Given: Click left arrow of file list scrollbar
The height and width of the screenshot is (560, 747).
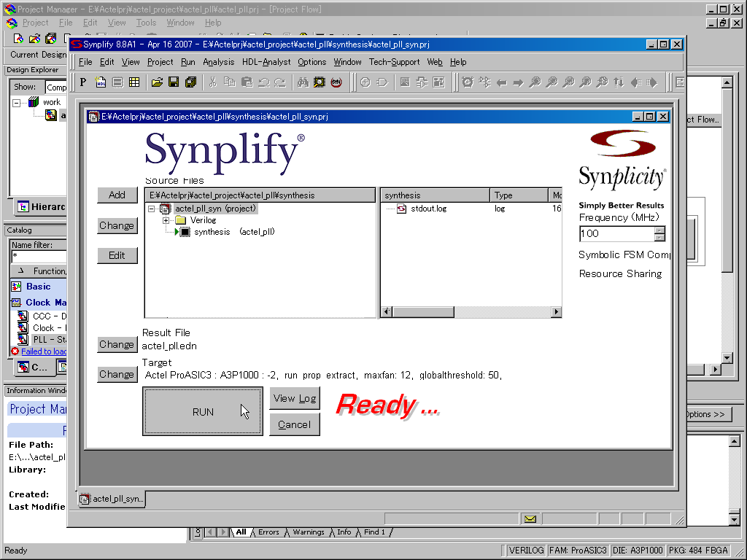Looking at the screenshot, I should [x=387, y=312].
